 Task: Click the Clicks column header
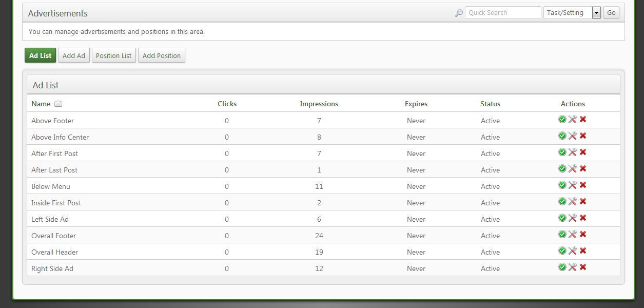point(227,104)
